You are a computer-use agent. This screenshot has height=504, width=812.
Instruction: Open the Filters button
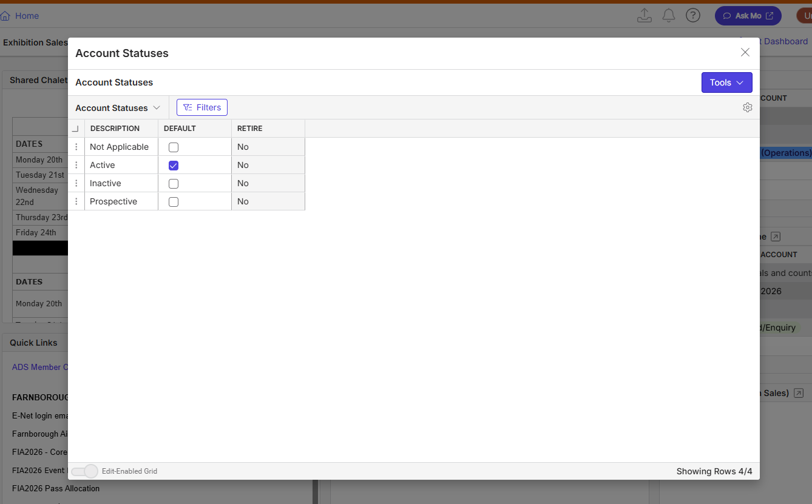(202, 107)
